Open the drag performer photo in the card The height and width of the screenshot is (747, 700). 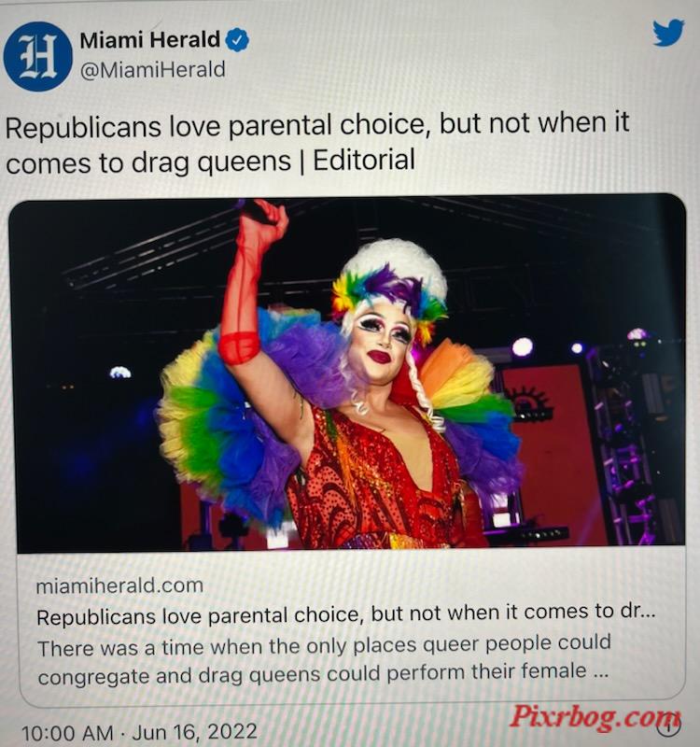[x=347, y=373]
